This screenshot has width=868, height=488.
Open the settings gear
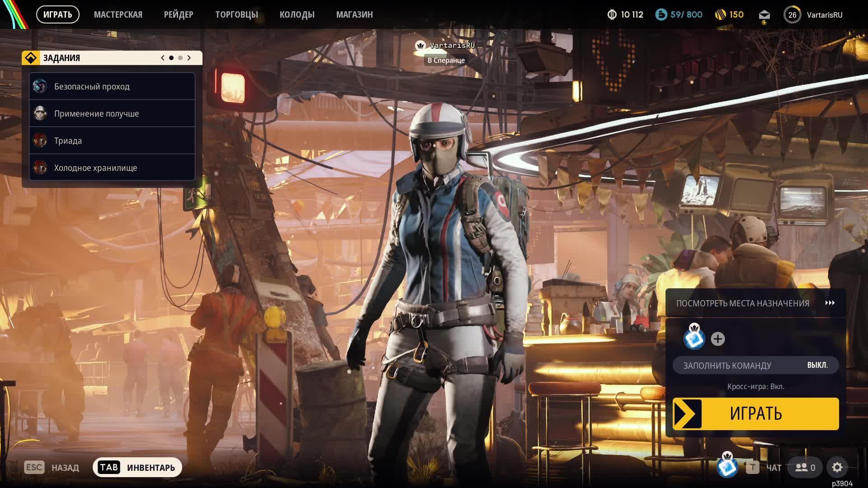tap(838, 467)
